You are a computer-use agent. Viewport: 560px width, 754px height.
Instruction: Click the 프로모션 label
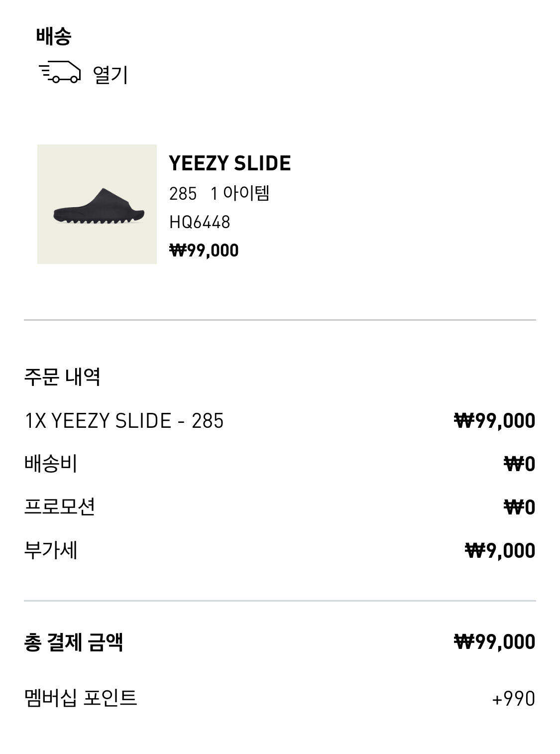click(60, 507)
